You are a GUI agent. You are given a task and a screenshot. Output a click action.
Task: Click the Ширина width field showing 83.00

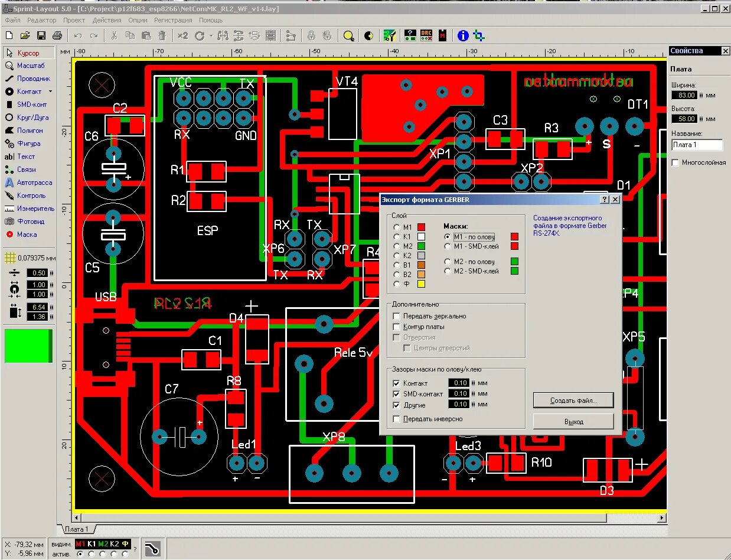click(x=684, y=95)
